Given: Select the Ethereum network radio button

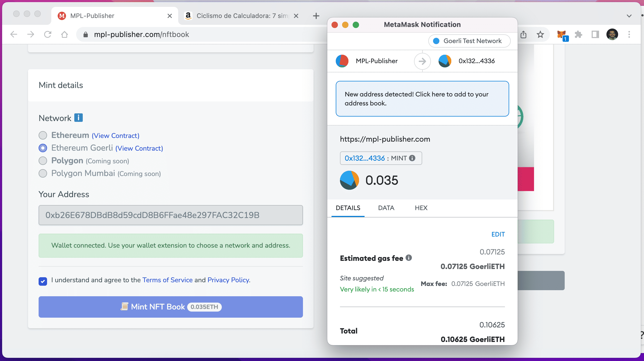Looking at the screenshot, I should coord(43,135).
